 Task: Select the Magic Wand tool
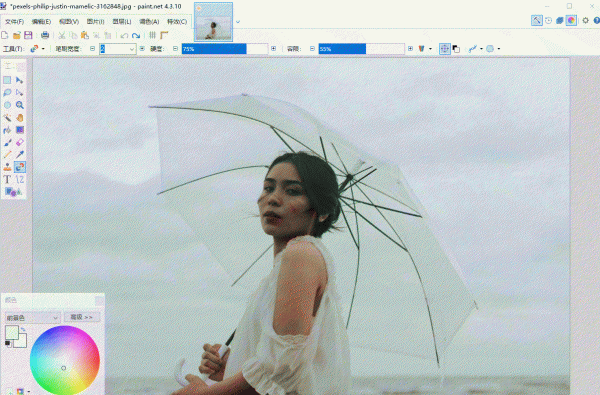pyautogui.click(x=7, y=118)
